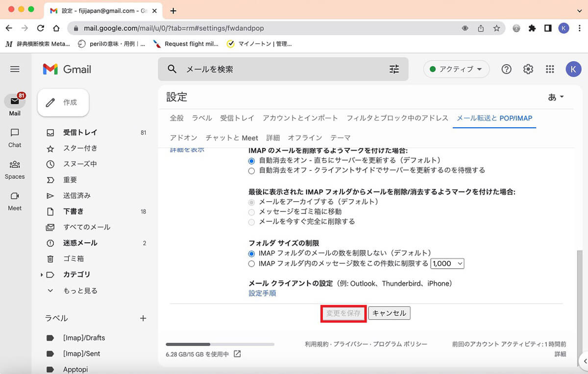
Task: Open Chrome three-dot menu
Action: pyautogui.click(x=579, y=28)
